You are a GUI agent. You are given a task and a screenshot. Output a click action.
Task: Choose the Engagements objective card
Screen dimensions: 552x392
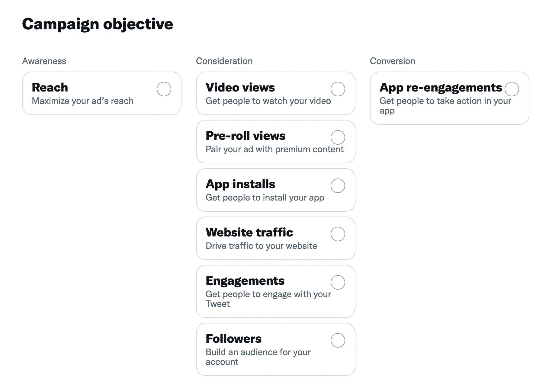point(276,291)
